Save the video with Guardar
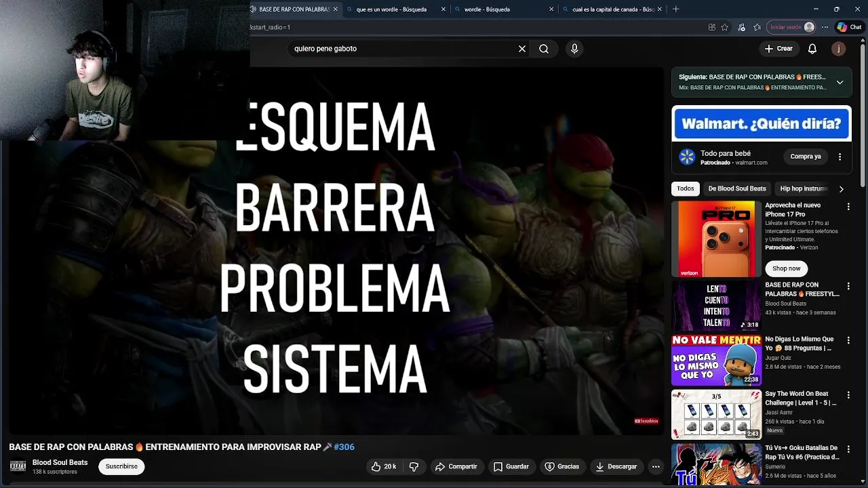 [511, 466]
